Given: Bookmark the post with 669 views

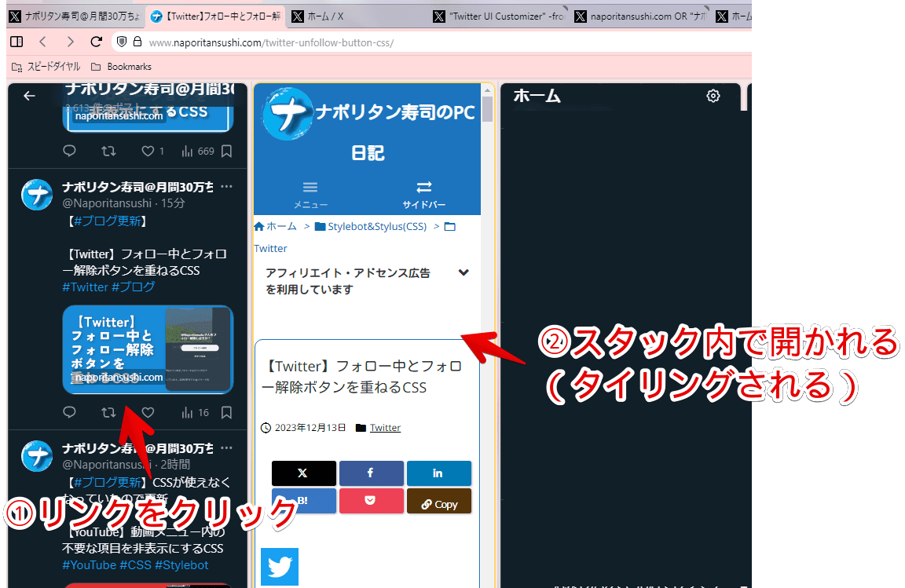Looking at the screenshot, I should (x=226, y=152).
